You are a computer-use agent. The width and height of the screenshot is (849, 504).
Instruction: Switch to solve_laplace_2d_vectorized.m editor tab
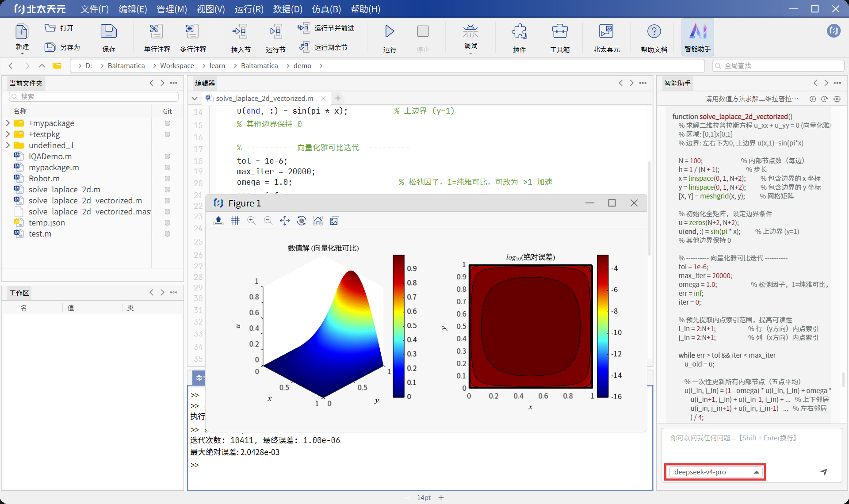point(264,98)
